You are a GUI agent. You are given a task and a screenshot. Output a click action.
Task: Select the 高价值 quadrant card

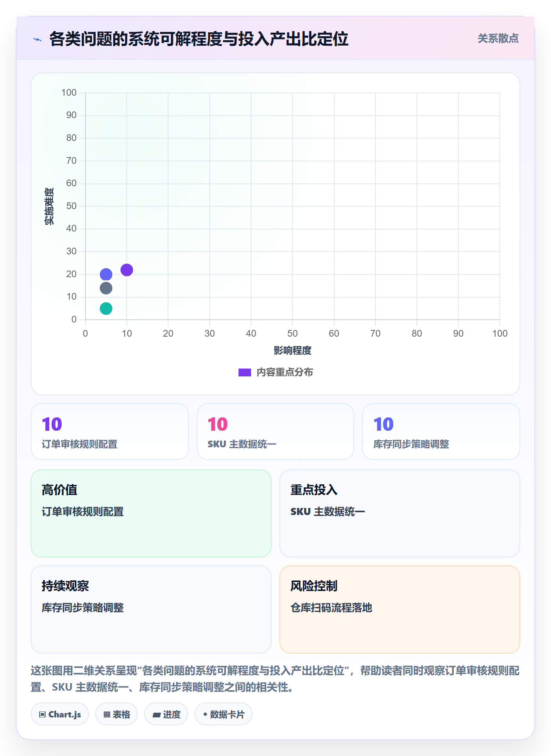coord(151,513)
